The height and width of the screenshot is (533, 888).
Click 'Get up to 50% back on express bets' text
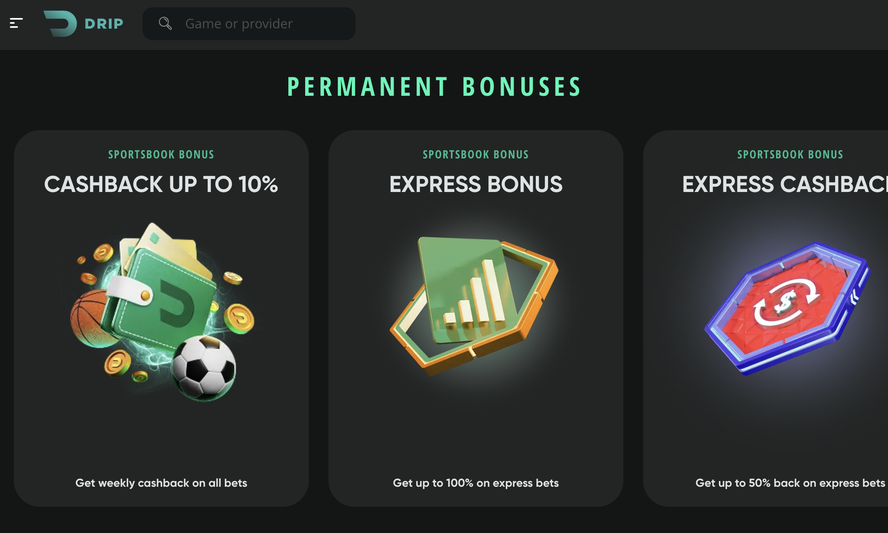(x=790, y=483)
